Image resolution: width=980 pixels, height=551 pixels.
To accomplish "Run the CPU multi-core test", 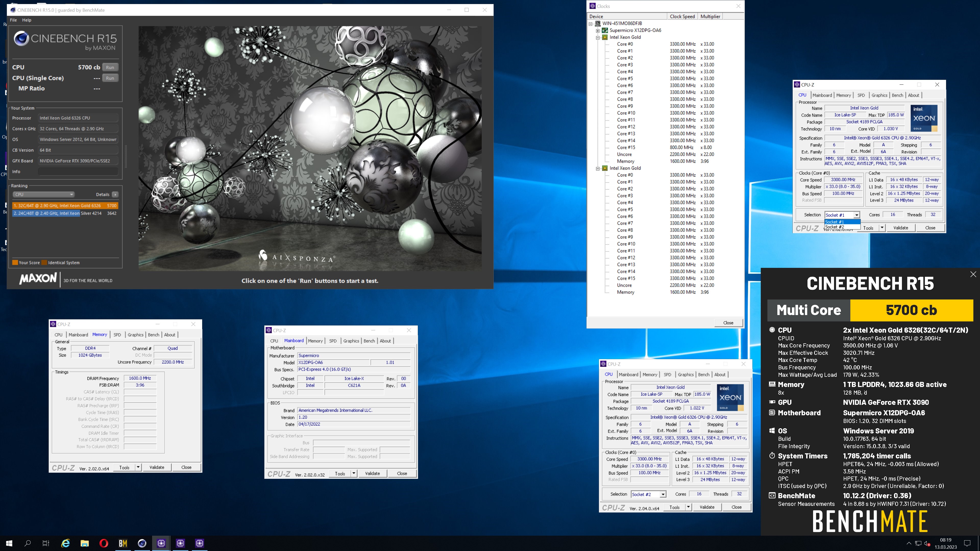I will (110, 67).
